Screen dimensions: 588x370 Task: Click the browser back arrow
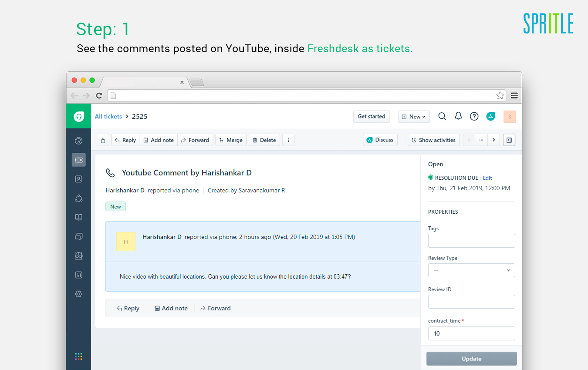[74, 95]
